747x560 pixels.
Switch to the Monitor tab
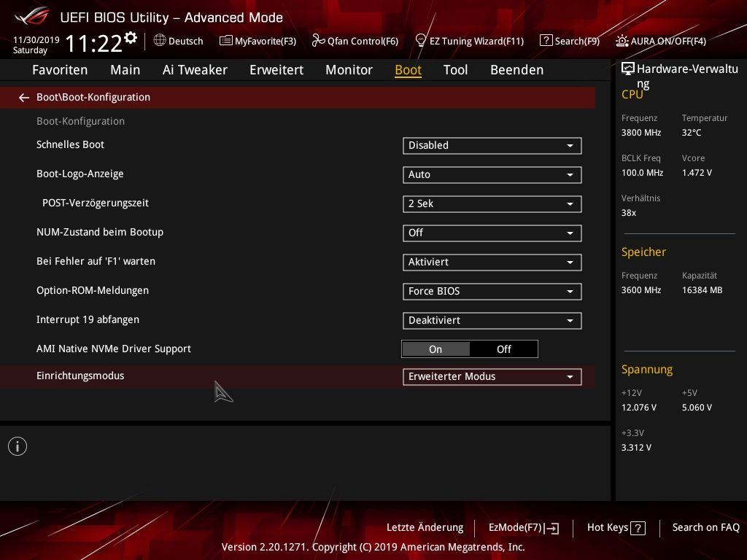349,70
